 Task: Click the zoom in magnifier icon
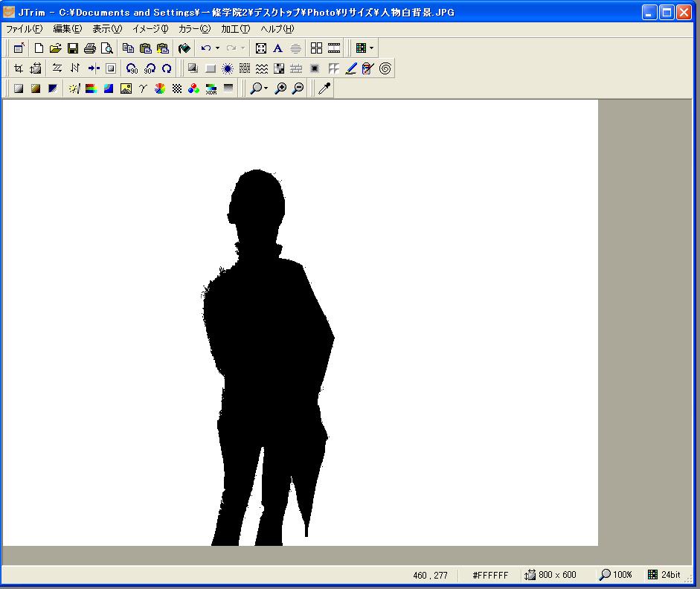pyautogui.click(x=280, y=88)
